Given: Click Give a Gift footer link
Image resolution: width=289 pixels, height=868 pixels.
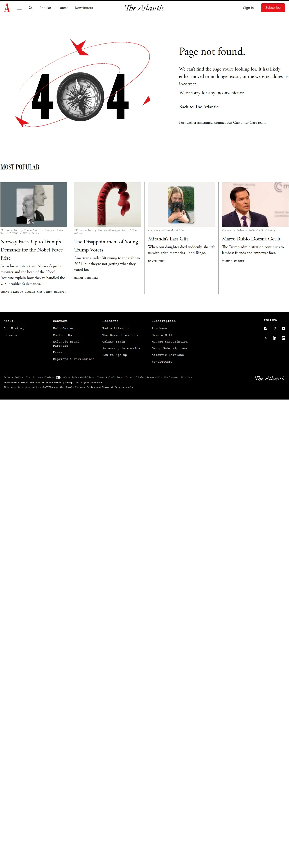Looking at the screenshot, I should 162,335.
